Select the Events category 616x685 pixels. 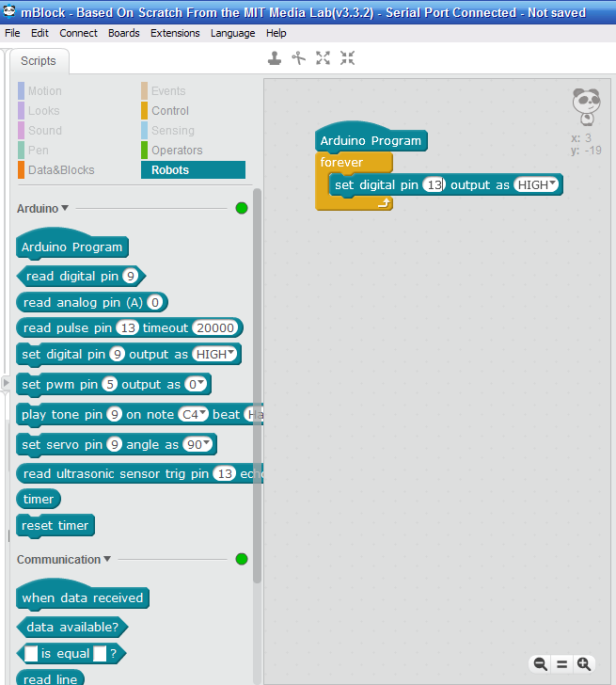[165, 91]
